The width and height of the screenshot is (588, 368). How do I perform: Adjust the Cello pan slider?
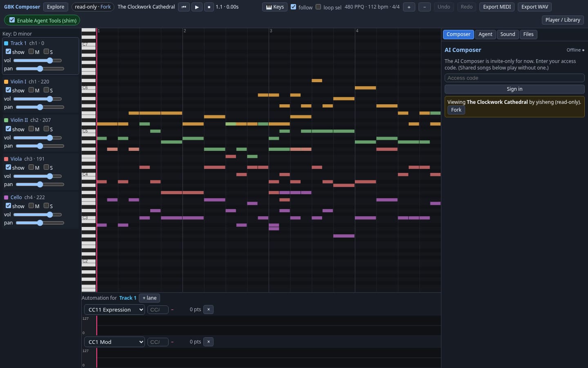pyautogui.click(x=40, y=223)
